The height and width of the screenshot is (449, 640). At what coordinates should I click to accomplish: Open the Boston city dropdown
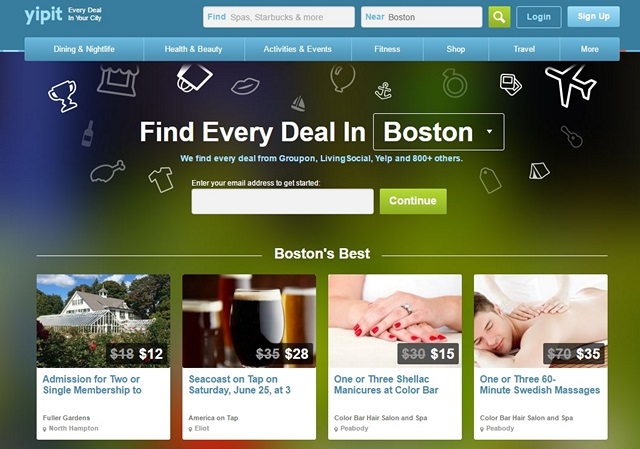click(x=439, y=132)
